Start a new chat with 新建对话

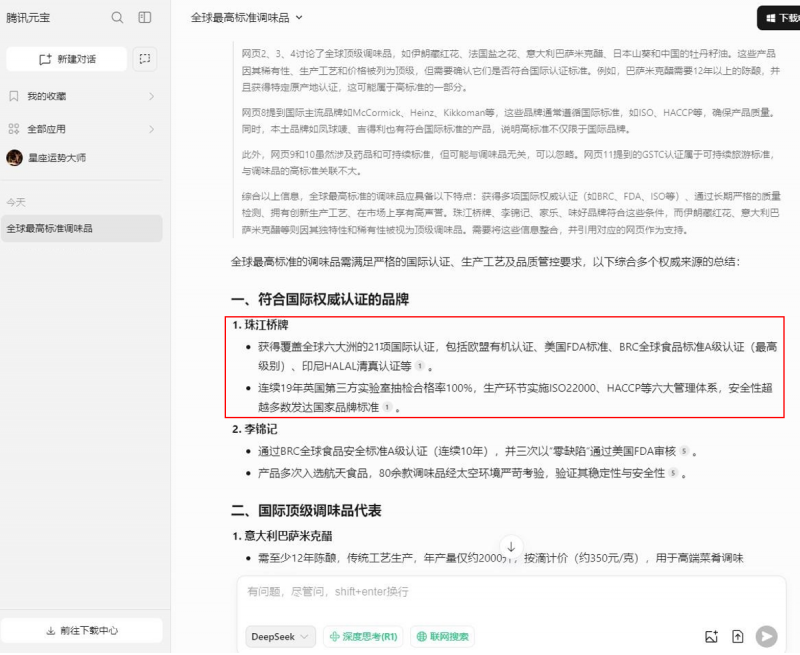tap(67, 59)
